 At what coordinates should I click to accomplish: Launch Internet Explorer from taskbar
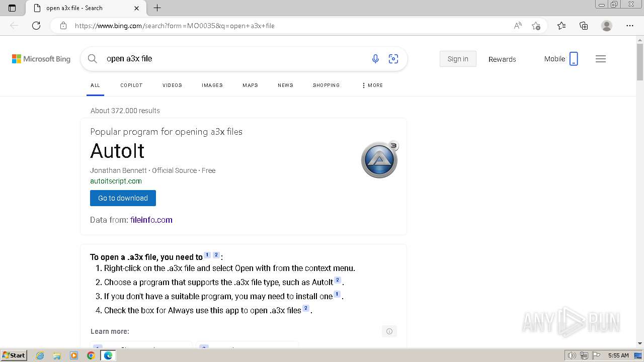(x=40, y=355)
